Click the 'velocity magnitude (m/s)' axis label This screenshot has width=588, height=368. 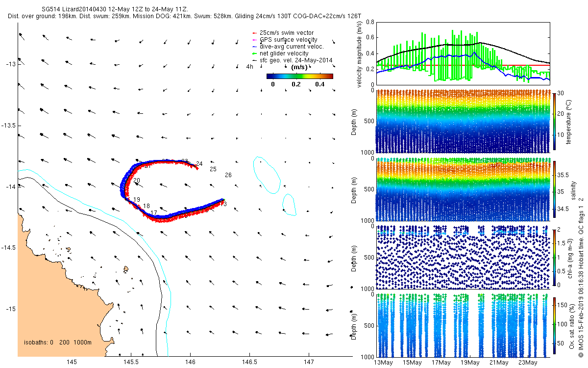coord(360,55)
